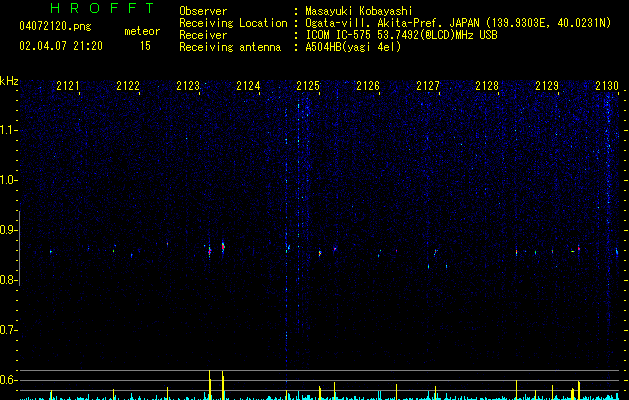Click the 2128 time marker
The height and width of the screenshot is (400, 629).
[x=487, y=85]
